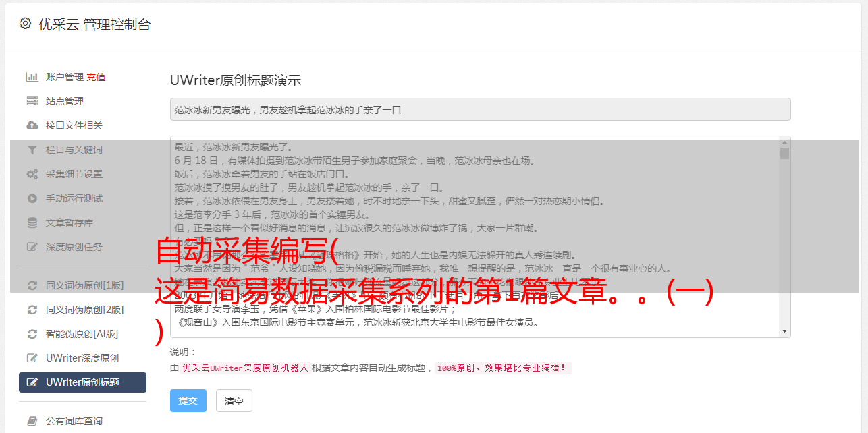Click the bar chart icon for 账户管理

coord(32,77)
